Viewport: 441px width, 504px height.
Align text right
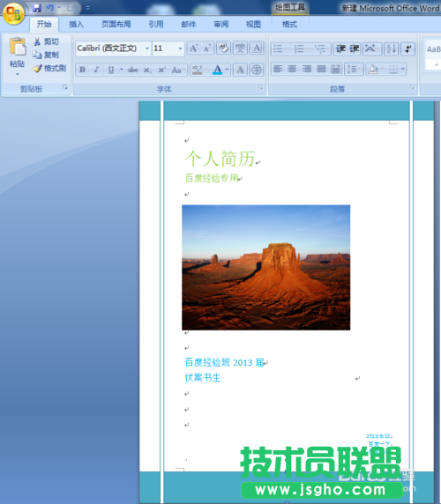pos(307,69)
